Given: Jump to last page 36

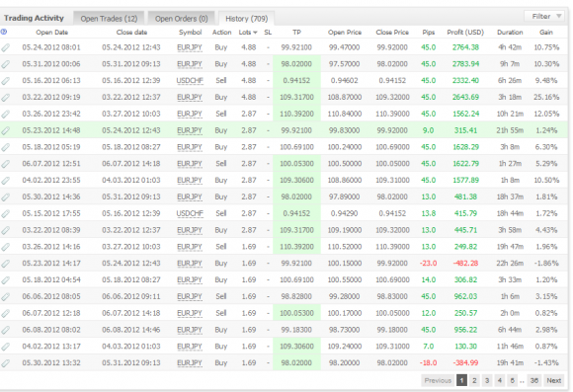Looking at the screenshot, I should pyautogui.click(x=533, y=381).
